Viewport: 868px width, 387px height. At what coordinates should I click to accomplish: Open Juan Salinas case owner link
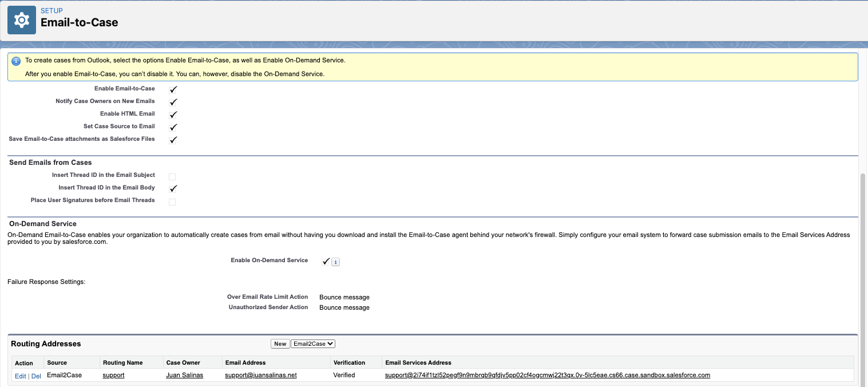click(x=184, y=375)
